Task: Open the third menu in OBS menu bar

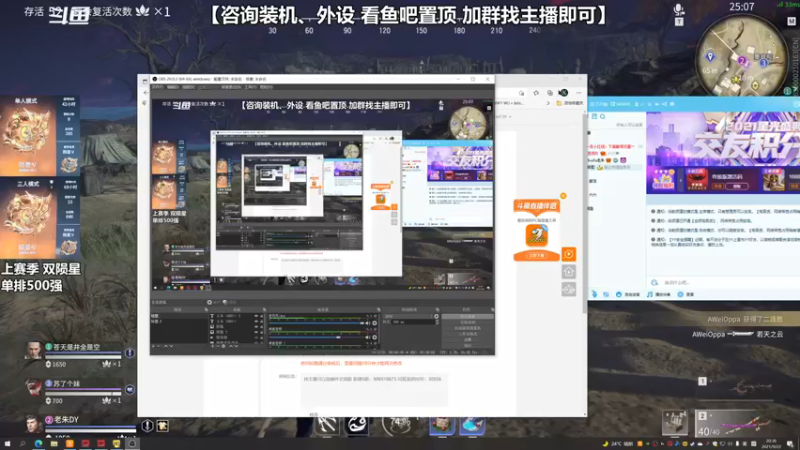Action: pos(188,87)
